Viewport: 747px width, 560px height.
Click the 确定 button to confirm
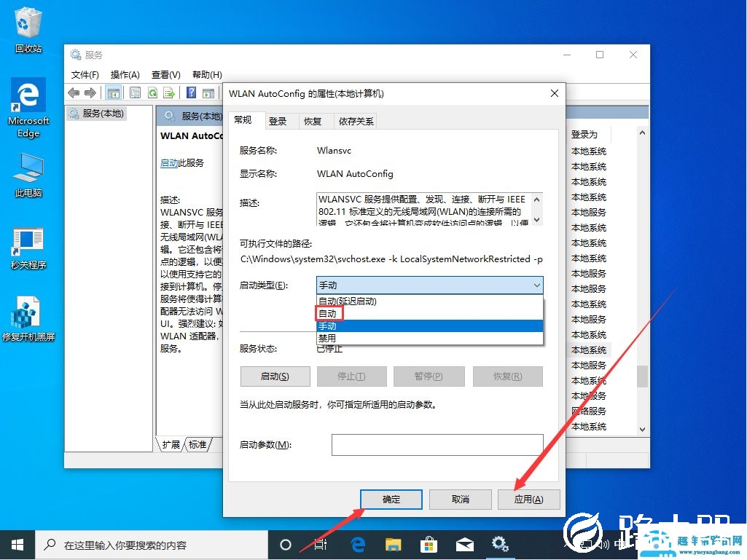(x=391, y=500)
